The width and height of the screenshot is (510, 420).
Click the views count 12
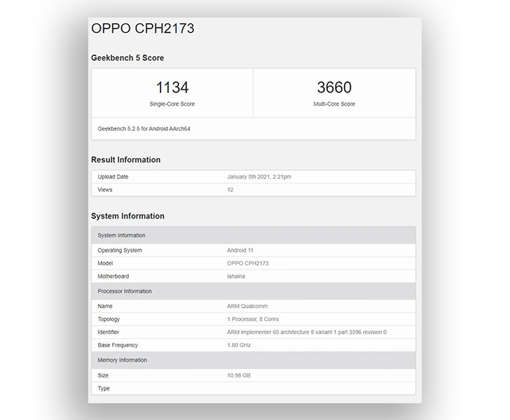230,190
